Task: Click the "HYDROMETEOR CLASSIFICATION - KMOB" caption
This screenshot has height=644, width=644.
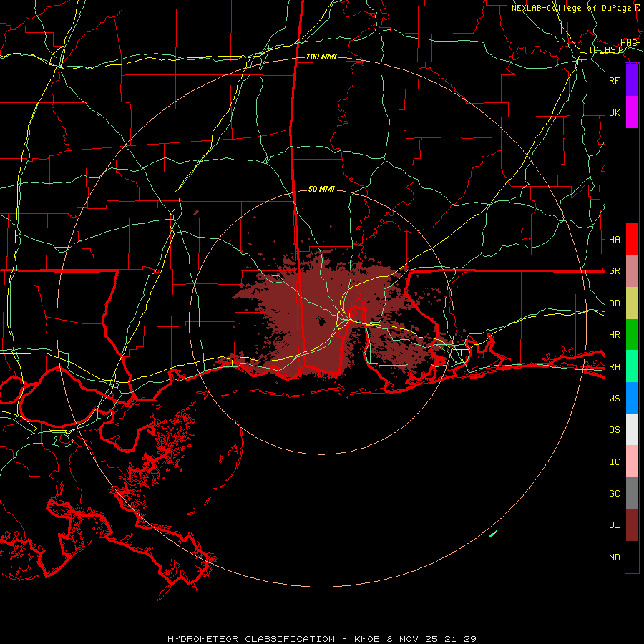Action: point(273,639)
